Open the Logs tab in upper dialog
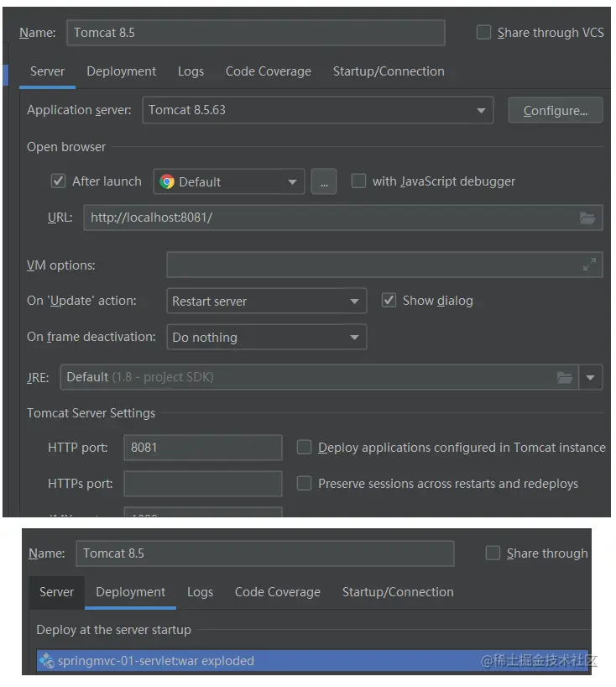 (x=191, y=71)
